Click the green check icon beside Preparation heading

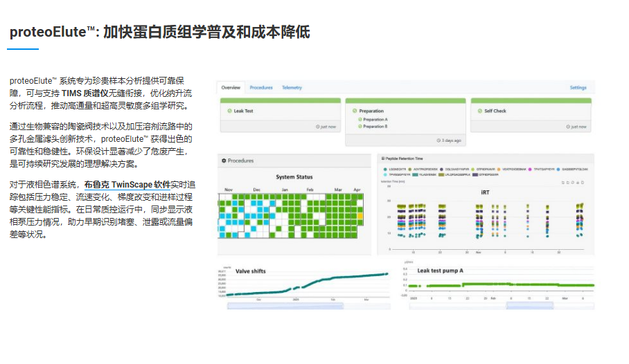tap(355, 111)
